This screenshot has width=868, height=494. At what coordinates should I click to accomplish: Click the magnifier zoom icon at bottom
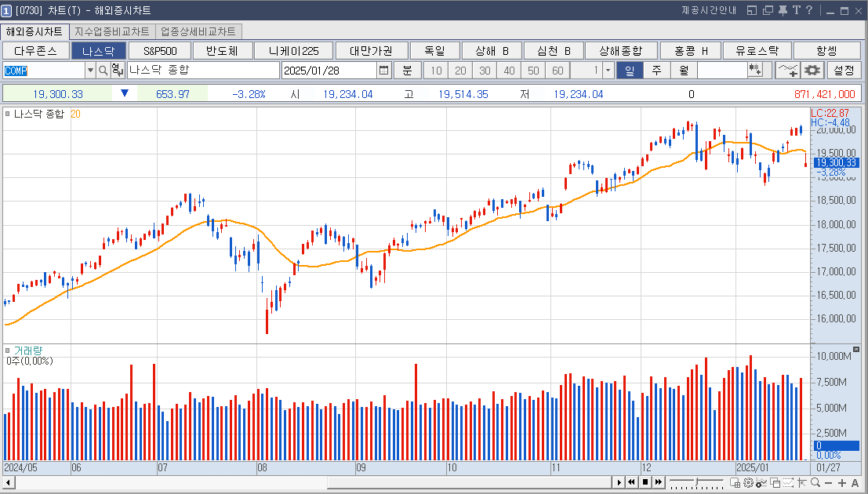(x=815, y=483)
